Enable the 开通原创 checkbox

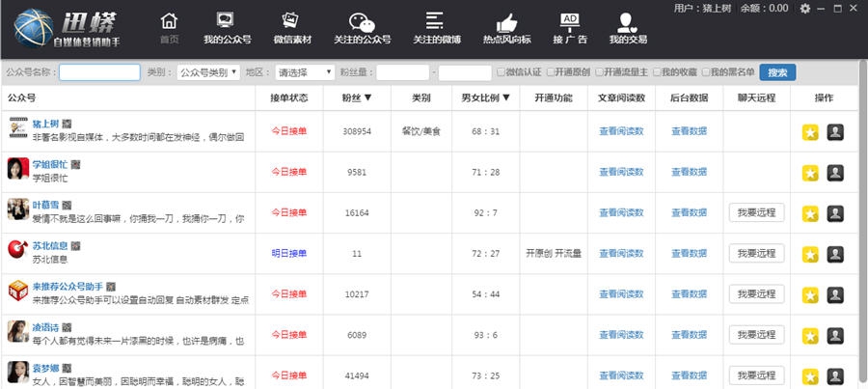pyautogui.click(x=551, y=72)
